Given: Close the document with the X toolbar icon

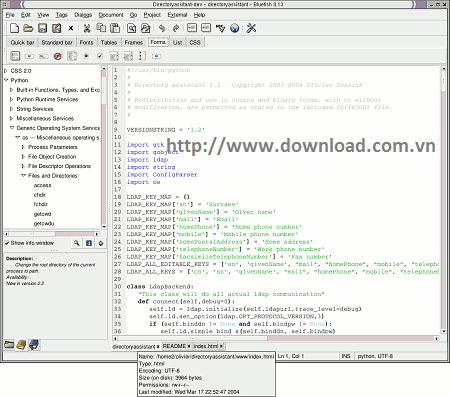Looking at the screenshot, I should pos(71,28).
